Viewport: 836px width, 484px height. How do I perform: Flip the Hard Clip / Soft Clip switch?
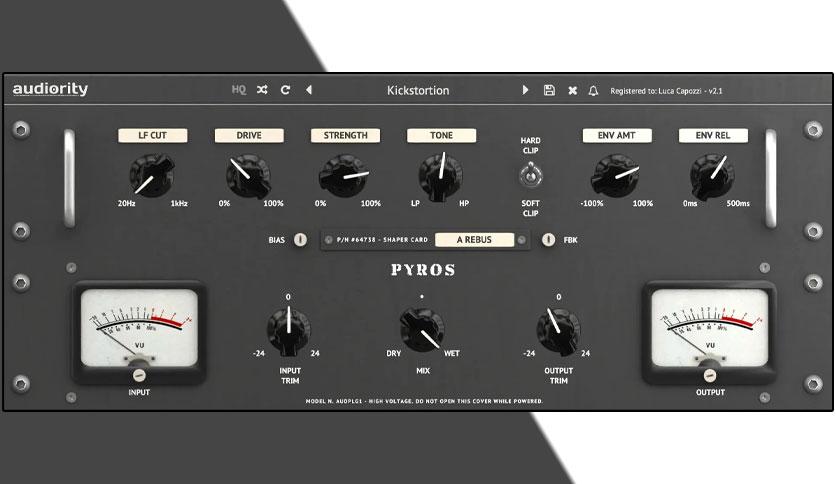pos(530,175)
